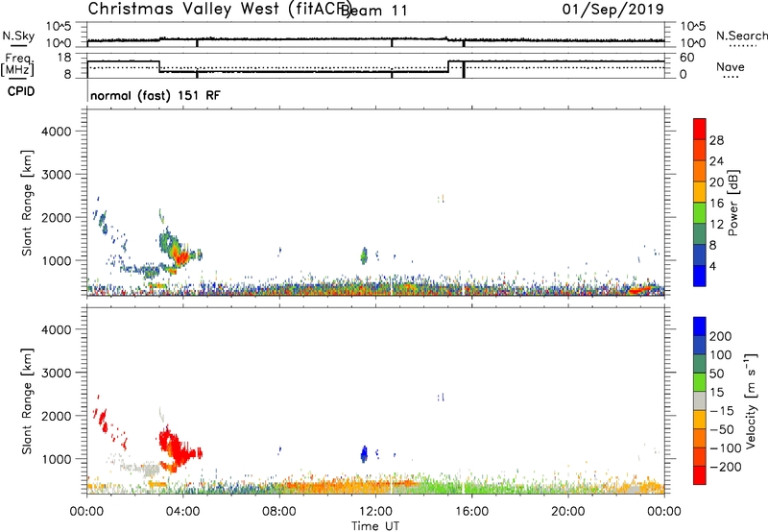The image size is (768, 532).
Task: Click the "18" tick on the frequency axis
Action: click(64, 58)
